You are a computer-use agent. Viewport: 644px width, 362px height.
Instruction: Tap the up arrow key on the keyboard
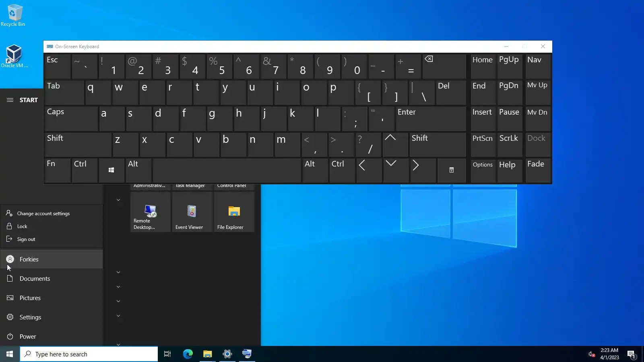395,144
